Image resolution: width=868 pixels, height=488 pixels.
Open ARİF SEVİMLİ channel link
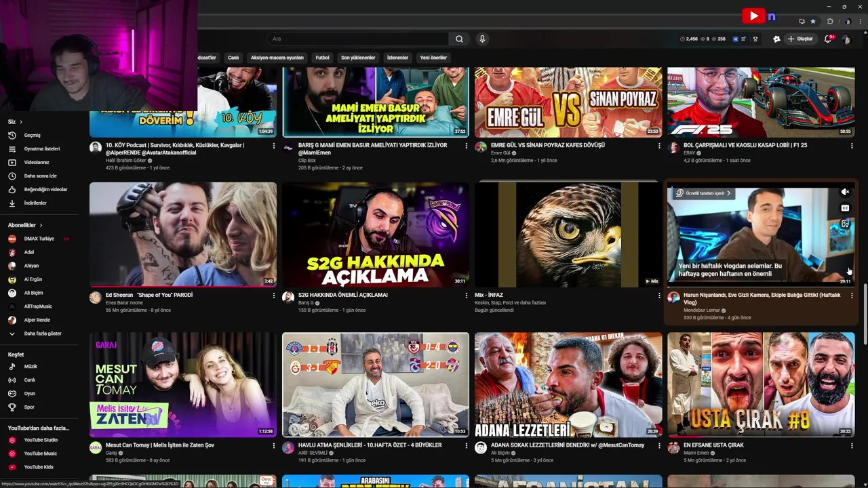coord(313,453)
